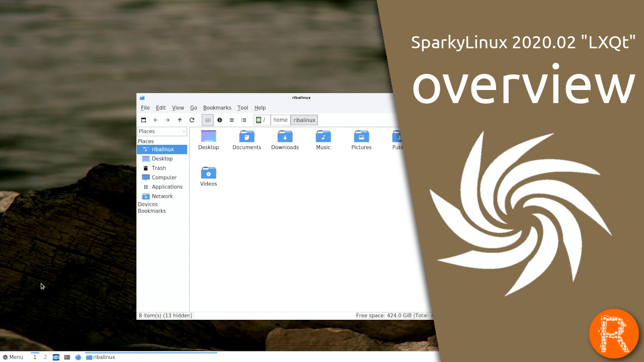Switch to compact list view
This screenshot has width=644, height=362.
point(232,120)
